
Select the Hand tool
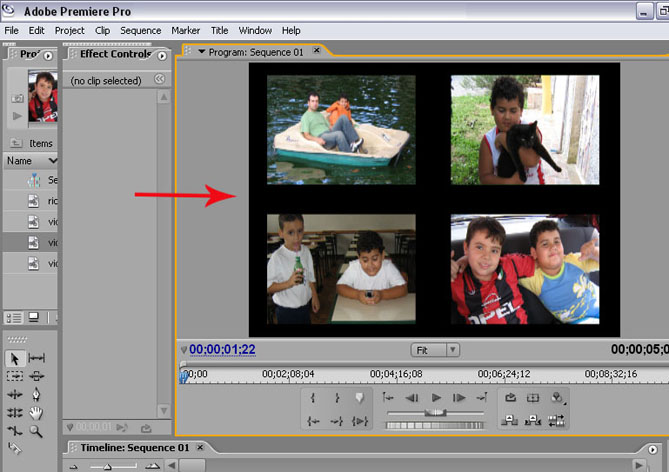(37, 412)
